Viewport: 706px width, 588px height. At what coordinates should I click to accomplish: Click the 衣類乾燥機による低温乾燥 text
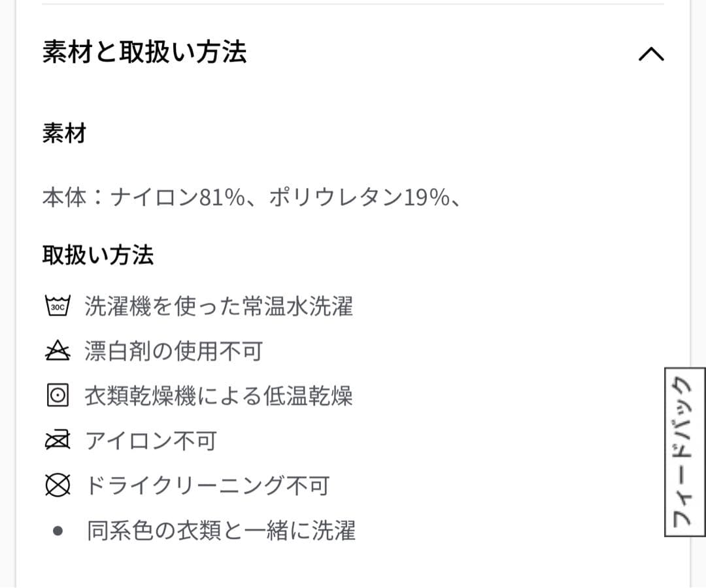219,396
